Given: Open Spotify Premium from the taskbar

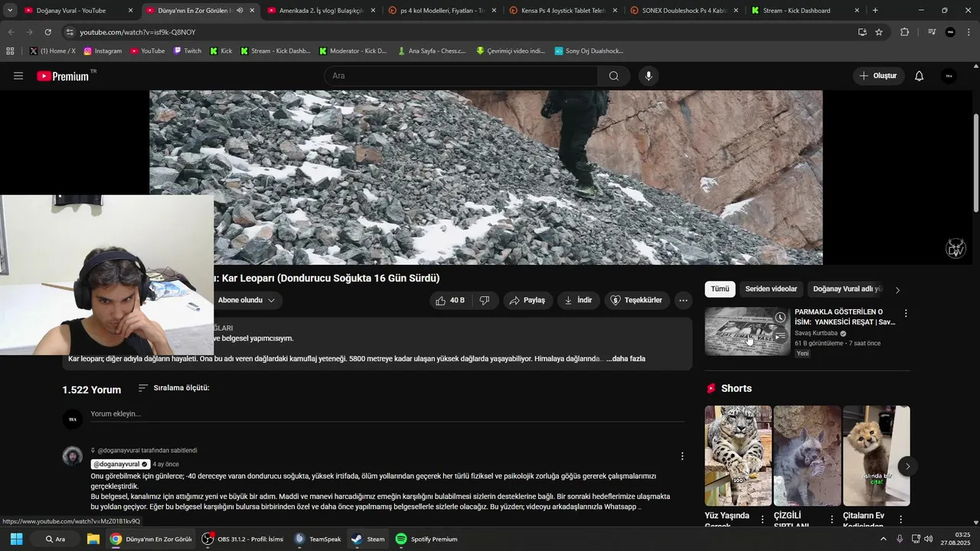Looking at the screenshot, I should [x=426, y=539].
